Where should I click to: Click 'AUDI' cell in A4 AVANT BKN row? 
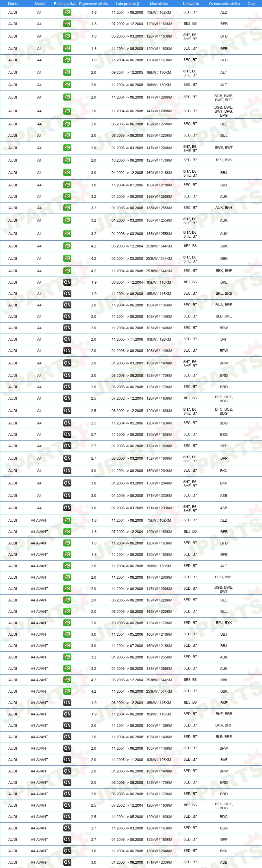click(x=13, y=851)
